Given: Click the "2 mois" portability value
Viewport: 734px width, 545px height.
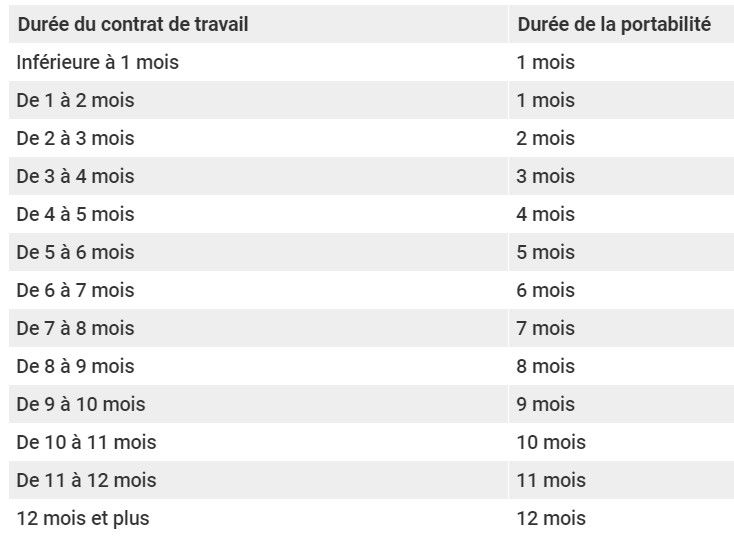Looking at the screenshot, I should click(546, 139).
